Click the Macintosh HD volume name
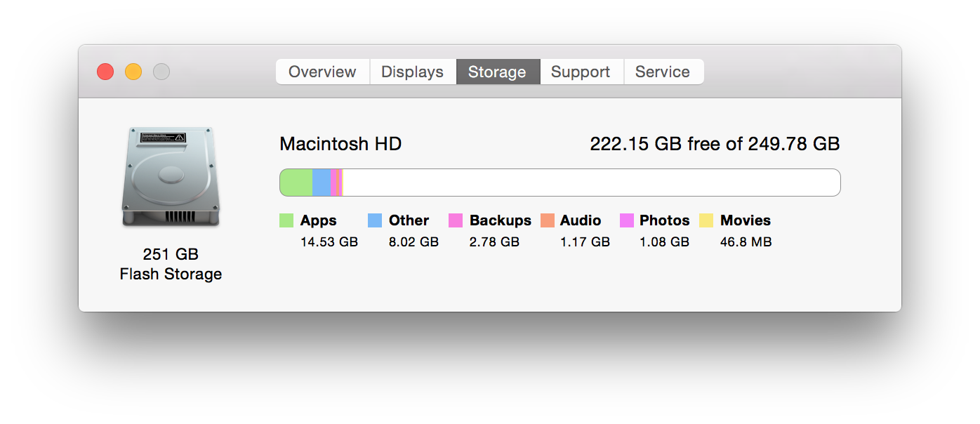980x424 pixels. (x=340, y=144)
